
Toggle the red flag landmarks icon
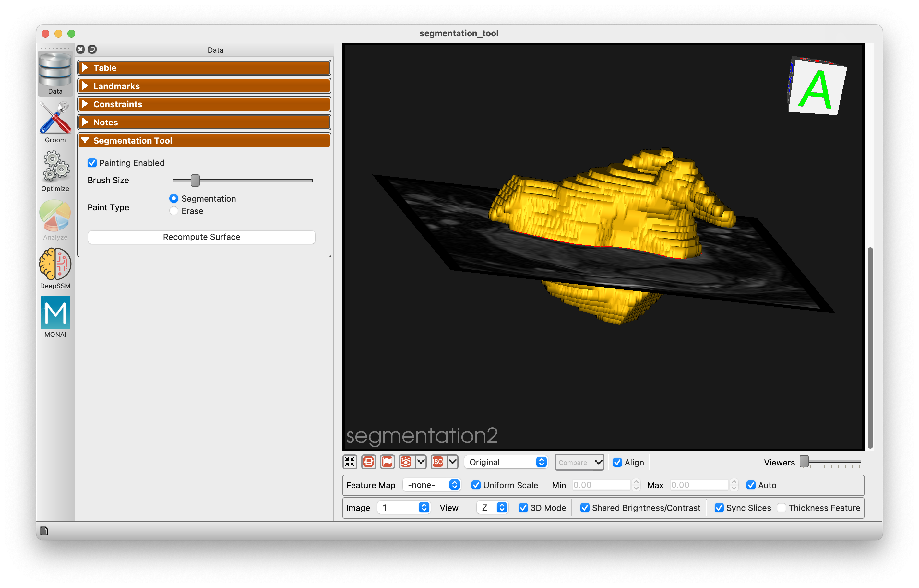[387, 462]
